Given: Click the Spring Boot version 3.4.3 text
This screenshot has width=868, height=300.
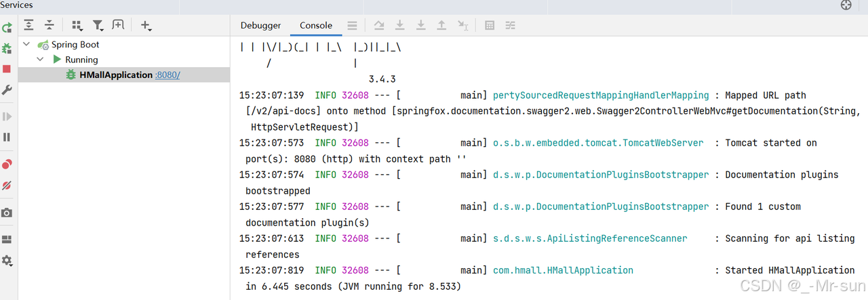Looking at the screenshot, I should [x=382, y=79].
